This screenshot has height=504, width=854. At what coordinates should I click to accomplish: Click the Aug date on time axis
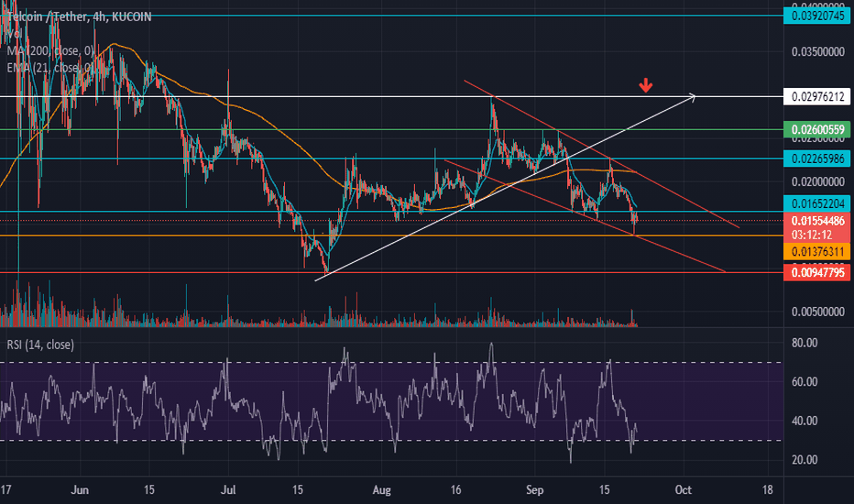(x=382, y=490)
